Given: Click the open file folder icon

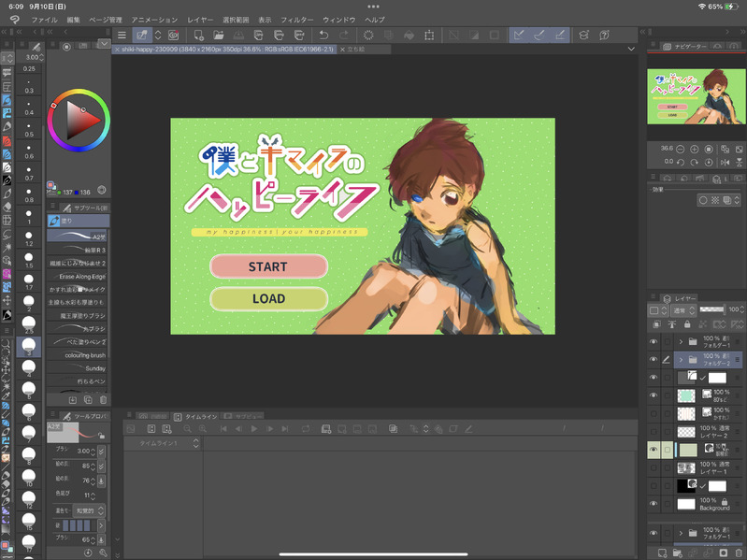Looking at the screenshot, I should click(219, 36).
